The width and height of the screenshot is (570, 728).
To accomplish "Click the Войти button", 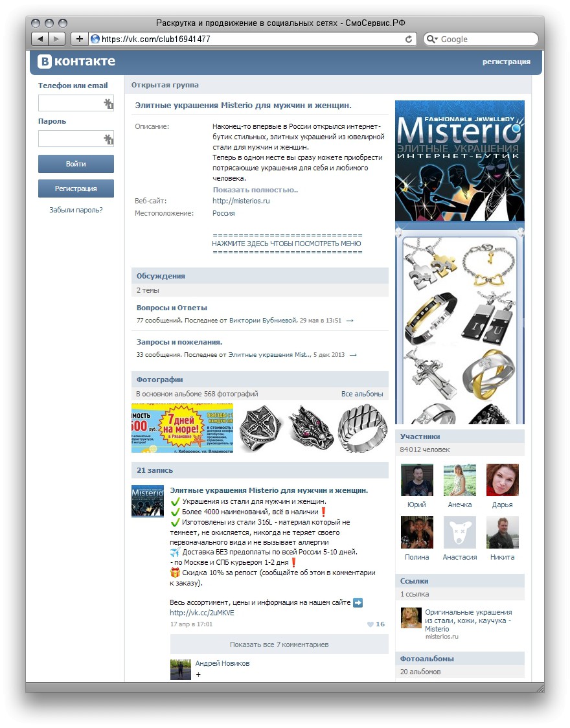I will (x=76, y=164).
